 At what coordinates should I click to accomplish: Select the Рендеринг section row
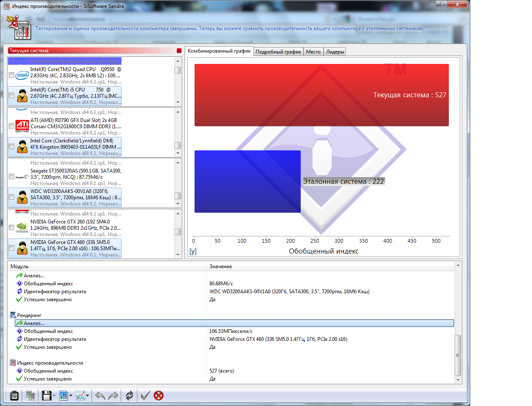coord(232,315)
